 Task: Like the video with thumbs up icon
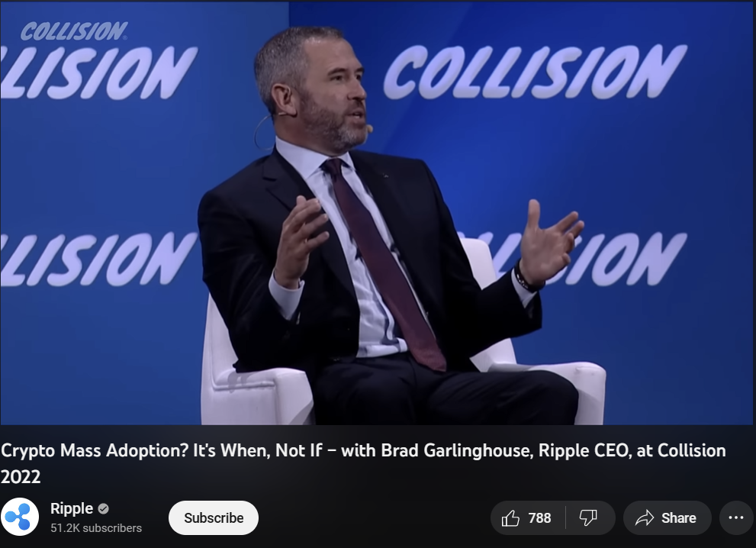[x=510, y=518]
